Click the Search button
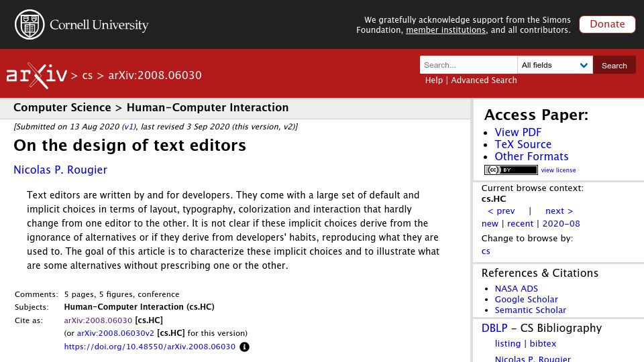 [614, 65]
